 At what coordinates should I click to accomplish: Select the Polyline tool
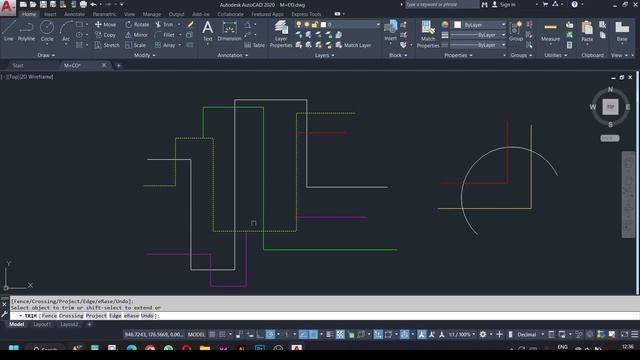(26, 31)
